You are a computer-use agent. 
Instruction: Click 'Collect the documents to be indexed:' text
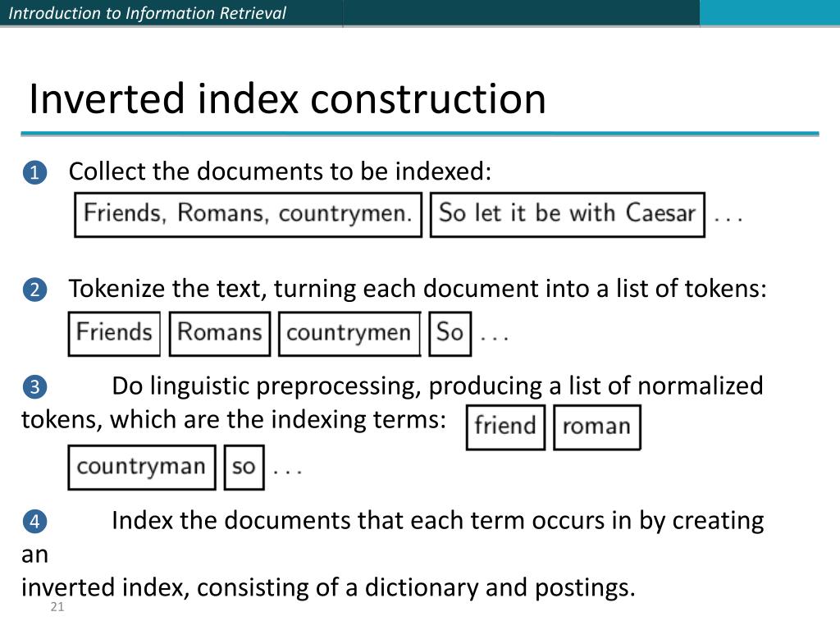click(281, 171)
